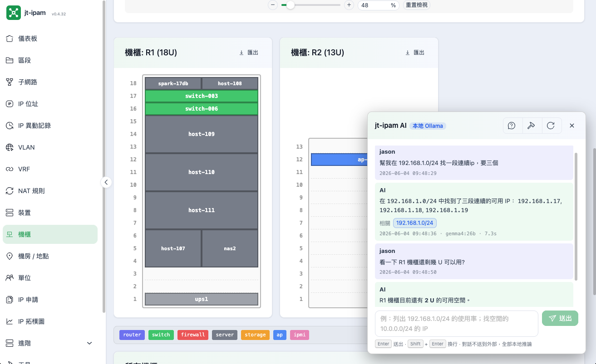
Task: Open the related 192.168.1.0/24 subnet link
Action: point(415,223)
